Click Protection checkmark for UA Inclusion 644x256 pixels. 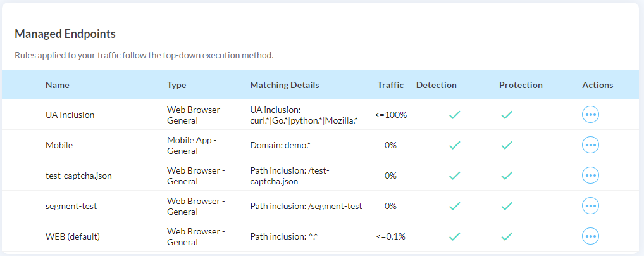point(506,115)
